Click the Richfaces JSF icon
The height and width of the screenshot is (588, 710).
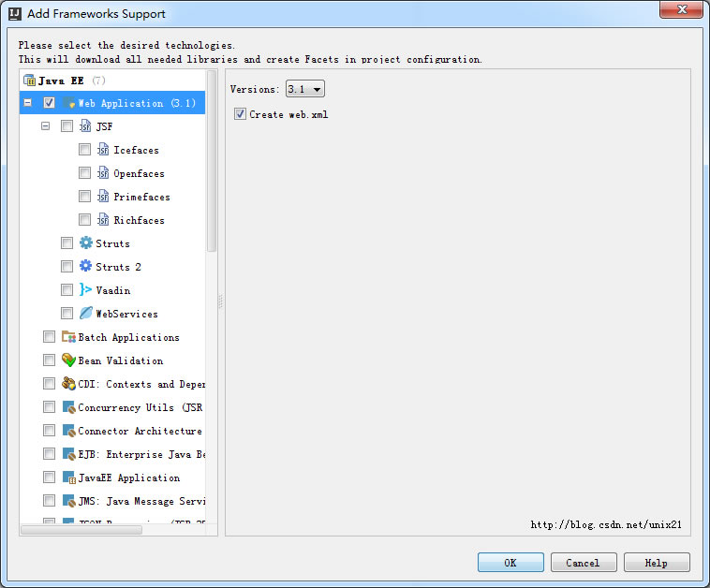[x=103, y=220]
